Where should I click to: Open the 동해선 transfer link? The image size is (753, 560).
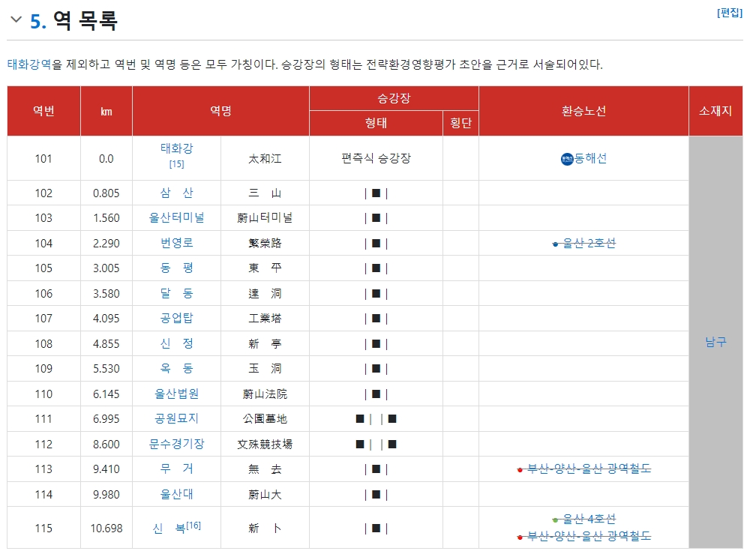coord(591,158)
